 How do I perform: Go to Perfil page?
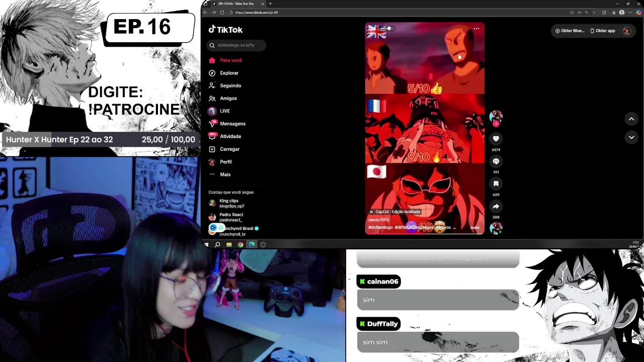pyautogui.click(x=220, y=162)
